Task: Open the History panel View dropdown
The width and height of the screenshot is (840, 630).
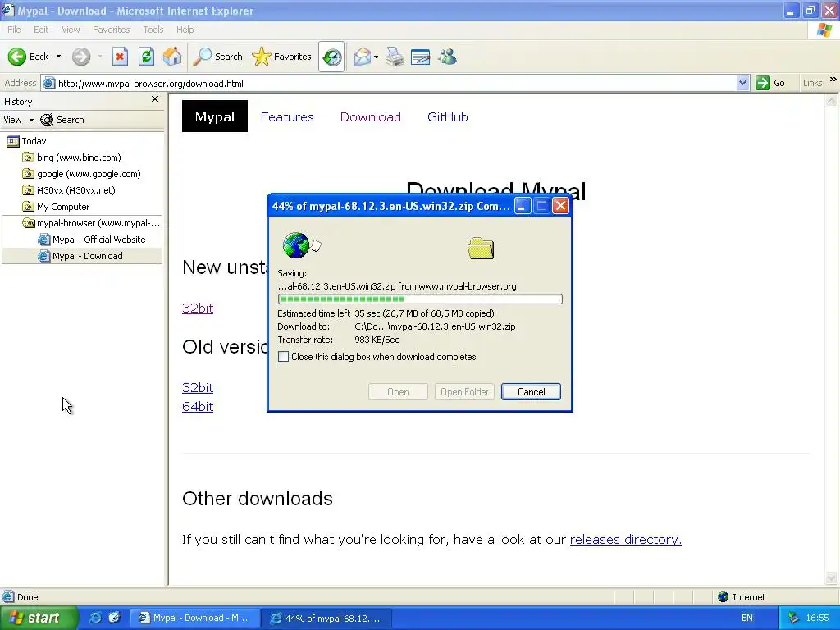Action: [x=18, y=120]
